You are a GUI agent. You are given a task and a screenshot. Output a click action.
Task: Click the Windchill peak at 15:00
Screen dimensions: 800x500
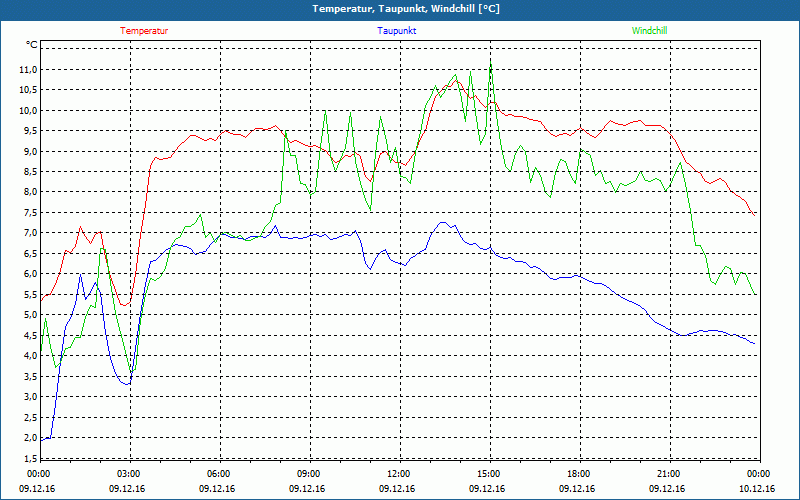tap(491, 63)
